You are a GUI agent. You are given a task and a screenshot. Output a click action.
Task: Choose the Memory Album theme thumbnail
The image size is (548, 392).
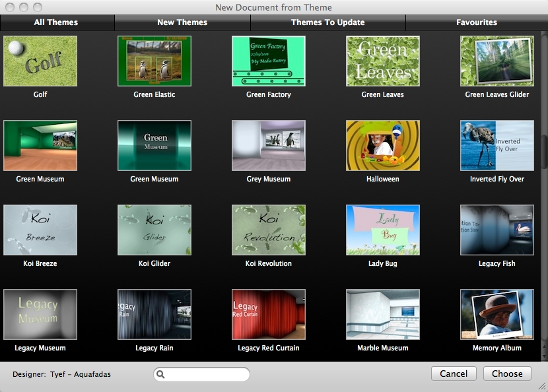click(x=497, y=314)
